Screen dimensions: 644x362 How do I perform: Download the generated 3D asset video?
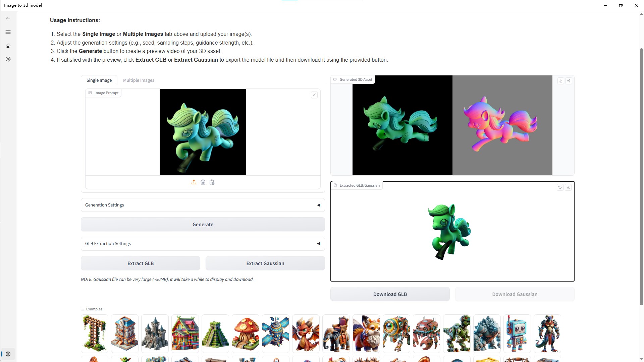pyautogui.click(x=560, y=81)
